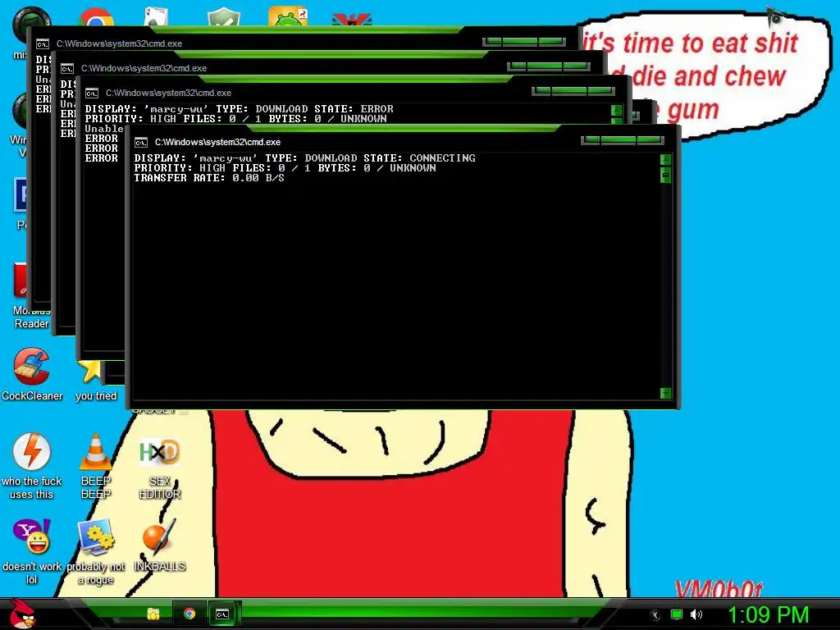Screen dimensions: 840x630
Task: Click the scroll-up arrow in the CONNECTING cmd window
Action: [665, 160]
